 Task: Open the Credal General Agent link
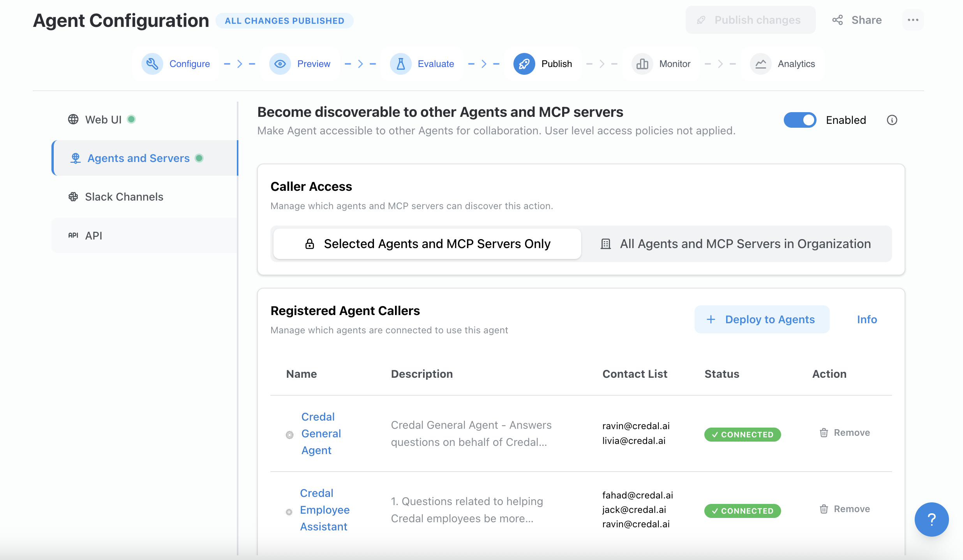(321, 433)
